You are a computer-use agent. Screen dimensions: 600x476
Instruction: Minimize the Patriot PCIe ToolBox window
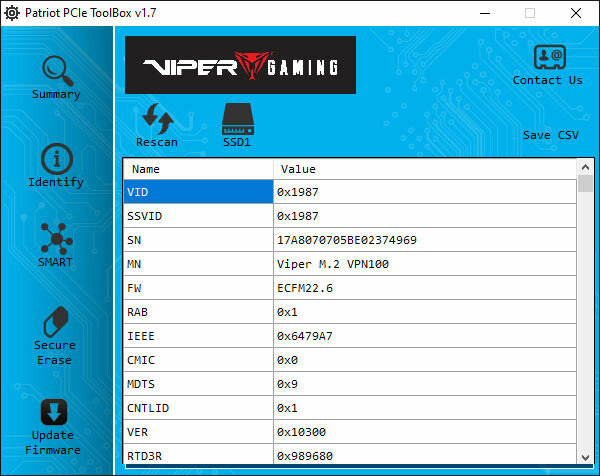(485, 13)
